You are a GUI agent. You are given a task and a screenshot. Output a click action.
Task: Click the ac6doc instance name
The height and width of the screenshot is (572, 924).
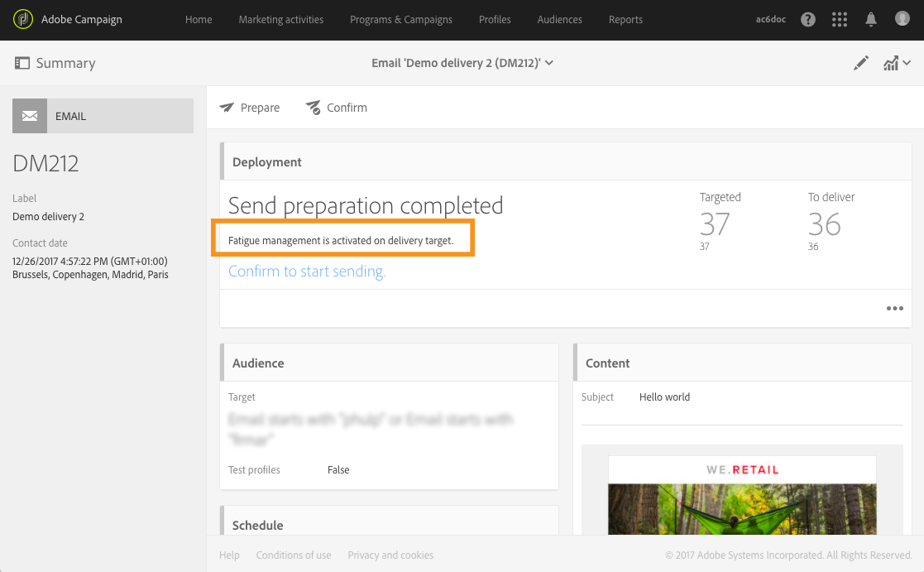[771, 20]
